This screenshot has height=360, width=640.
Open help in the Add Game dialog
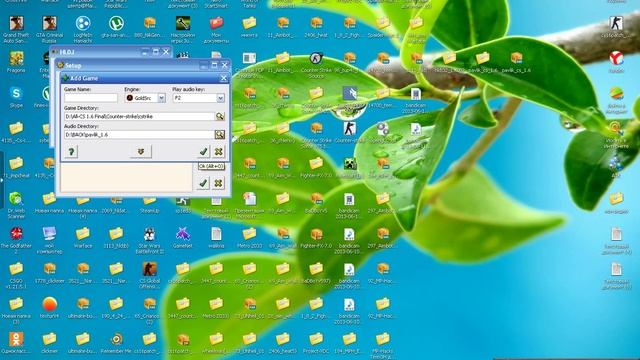[71, 152]
